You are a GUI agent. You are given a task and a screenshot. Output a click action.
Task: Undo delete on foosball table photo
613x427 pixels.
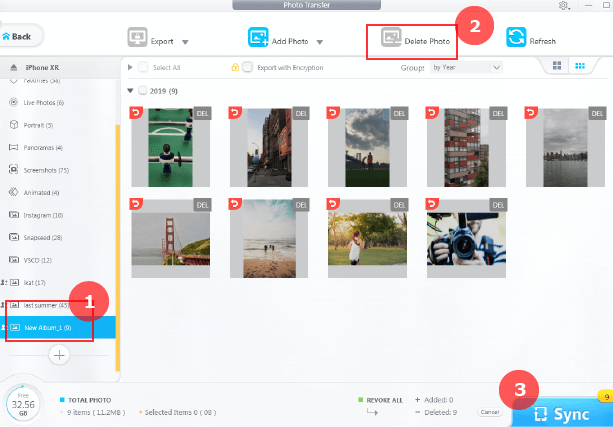pyautogui.click(x=136, y=113)
